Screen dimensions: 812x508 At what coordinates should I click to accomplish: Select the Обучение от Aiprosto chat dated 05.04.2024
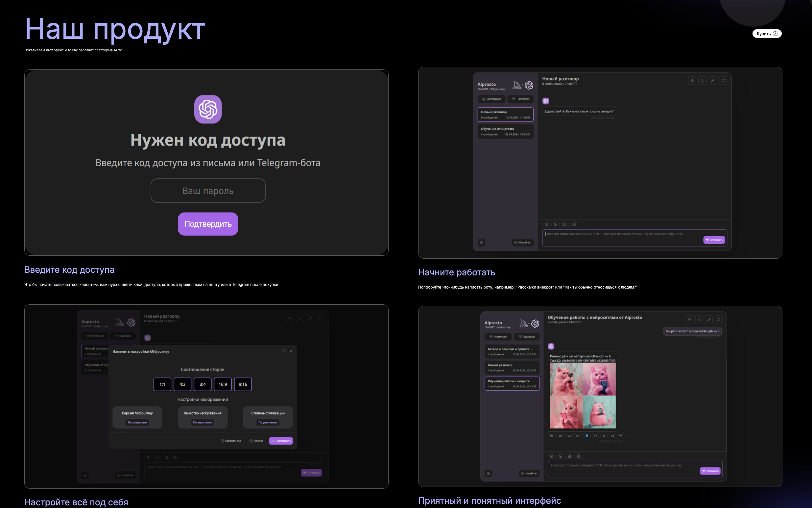click(505, 131)
